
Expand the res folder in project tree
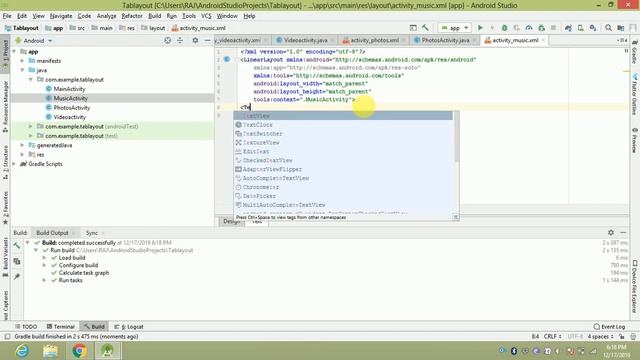coord(23,155)
